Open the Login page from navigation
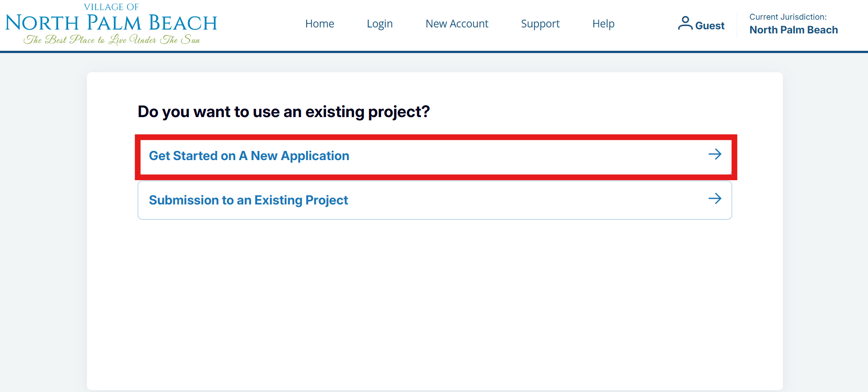868x392 pixels. [379, 24]
